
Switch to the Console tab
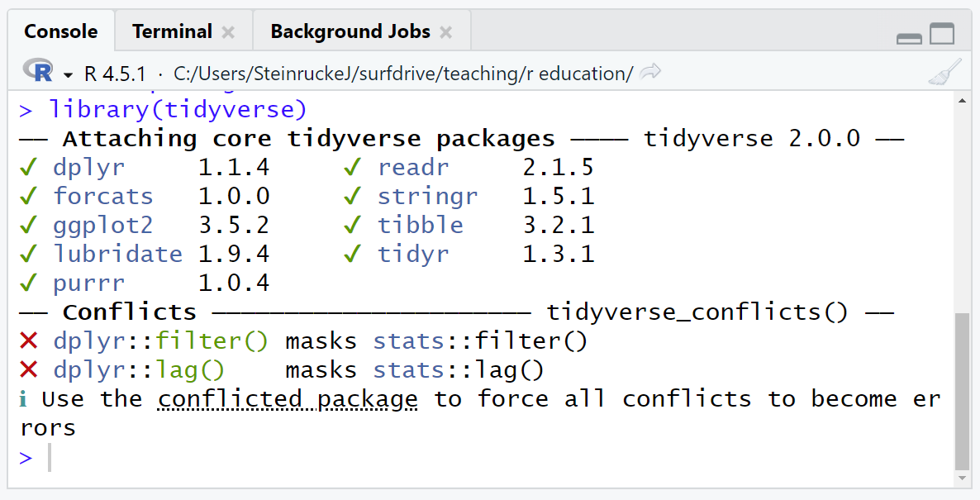pos(60,31)
